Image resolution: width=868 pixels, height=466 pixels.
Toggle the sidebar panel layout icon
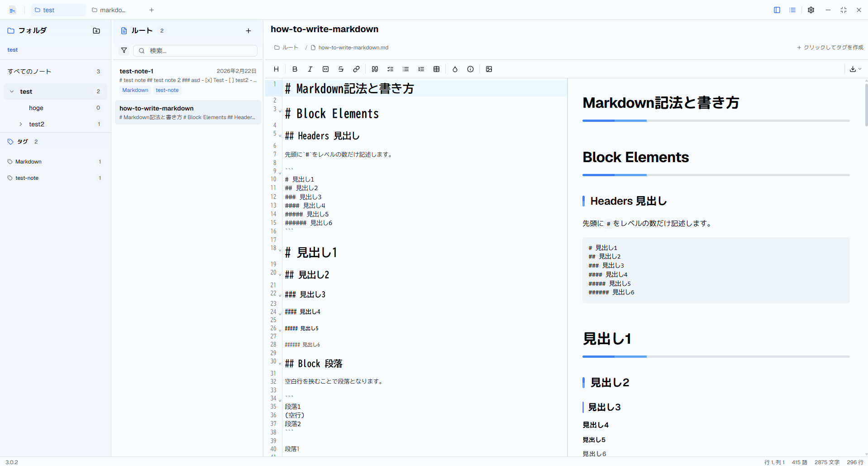pyautogui.click(x=777, y=10)
